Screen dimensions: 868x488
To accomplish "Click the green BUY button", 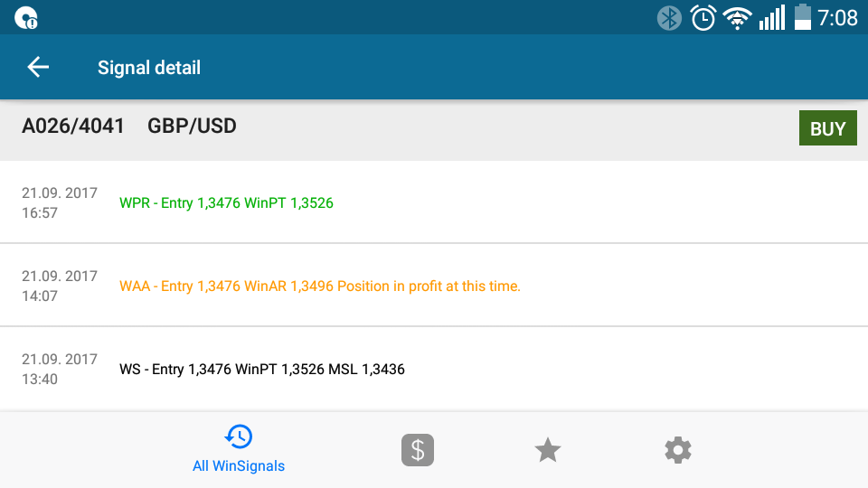I will (827, 128).
